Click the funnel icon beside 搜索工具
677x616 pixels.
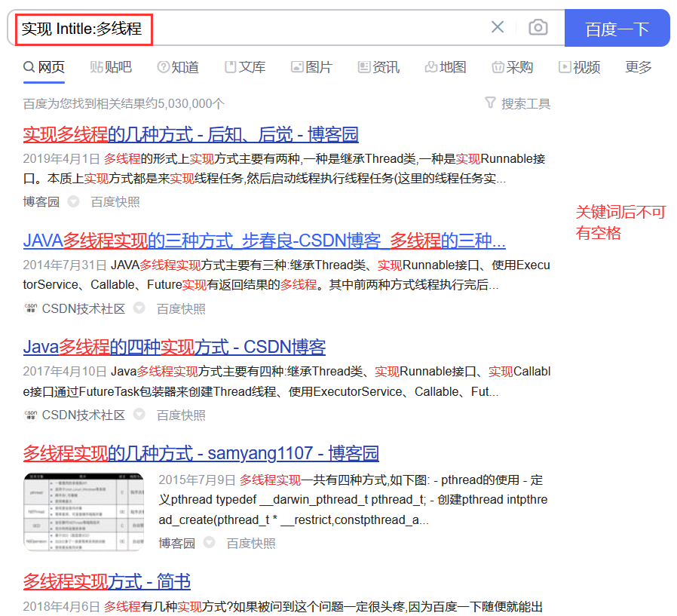tap(490, 103)
